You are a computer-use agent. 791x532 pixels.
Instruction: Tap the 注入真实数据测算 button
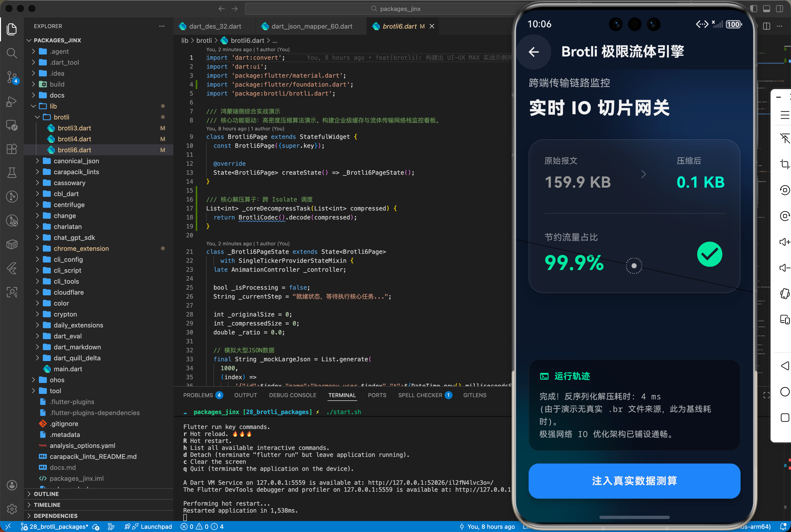click(x=634, y=481)
